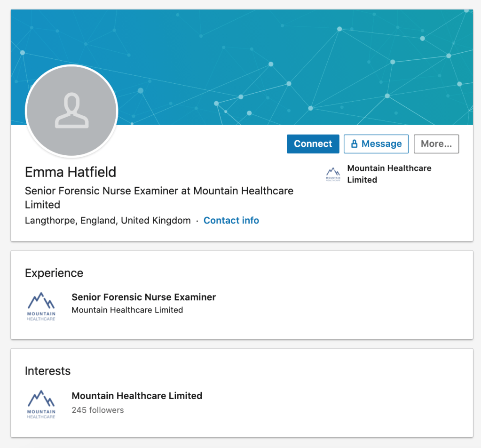Click the Experience section heading

click(x=54, y=273)
